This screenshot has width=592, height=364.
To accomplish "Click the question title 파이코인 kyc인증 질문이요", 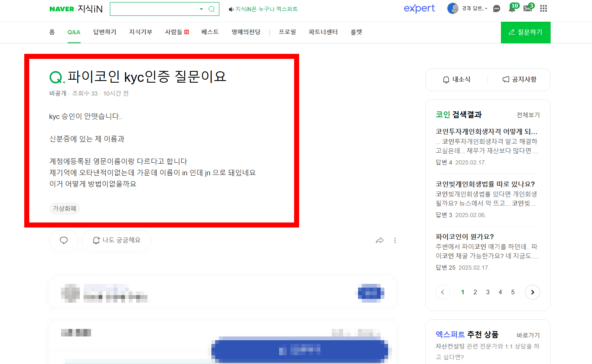I will coord(147,76).
